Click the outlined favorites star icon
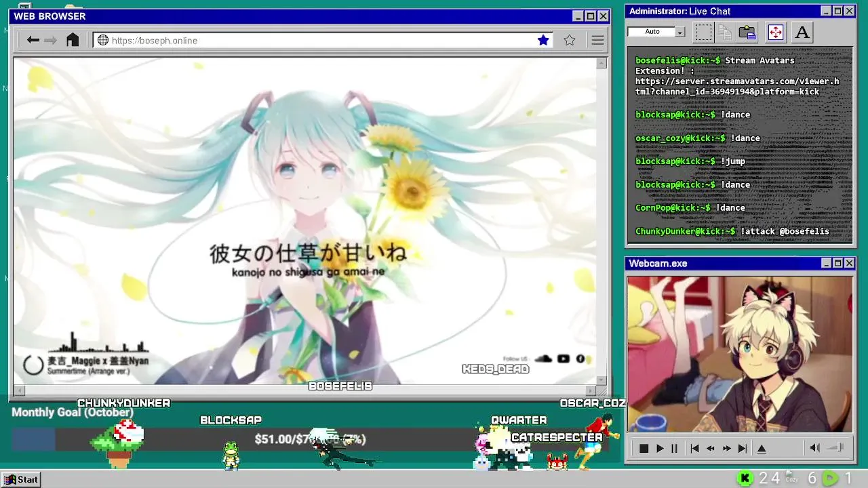This screenshot has height=488, width=868. (570, 40)
